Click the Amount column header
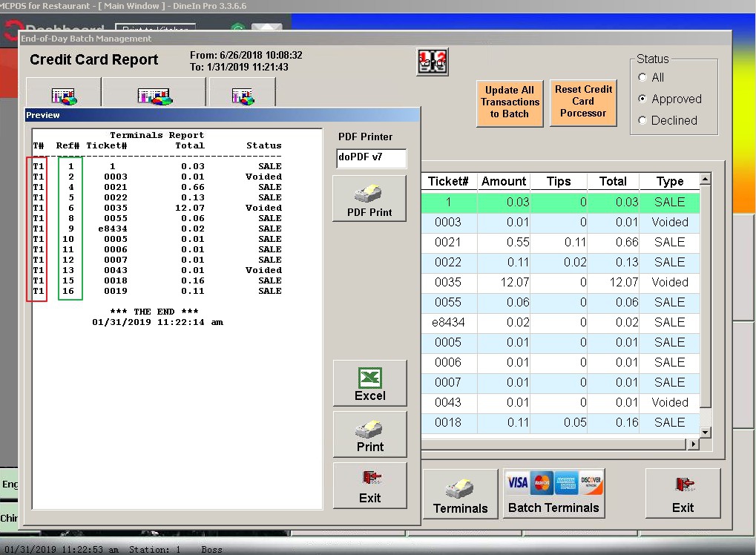This screenshot has width=756, height=555. point(504,181)
